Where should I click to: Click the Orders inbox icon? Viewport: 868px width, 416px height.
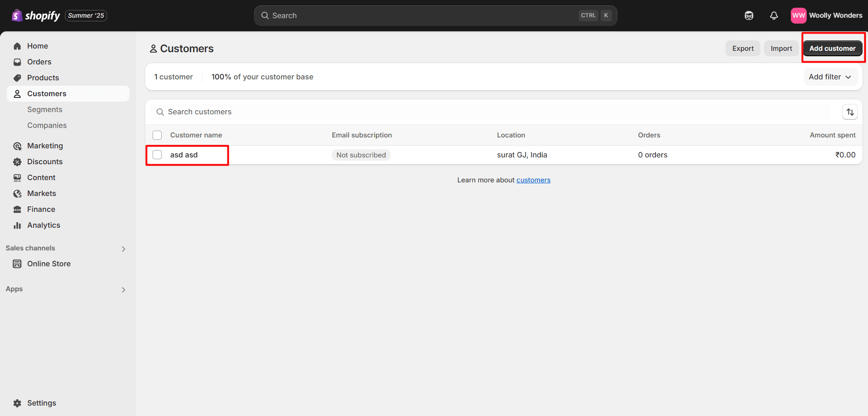(x=17, y=62)
